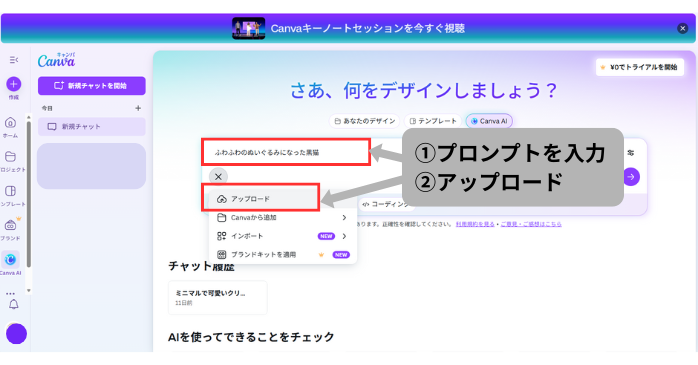Image resolution: width=698 pixels, height=365 pixels.
Task: Choose インポート menu item
Action: coord(283,236)
